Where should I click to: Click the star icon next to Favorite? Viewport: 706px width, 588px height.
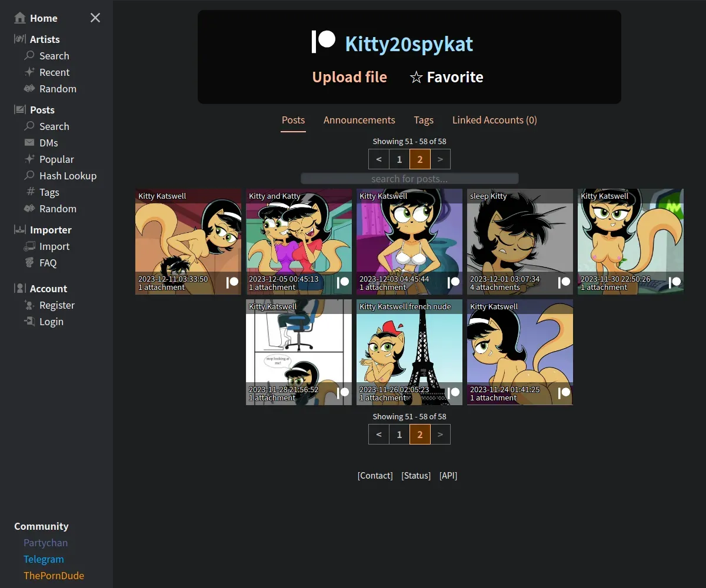pyautogui.click(x=416, y=78)
